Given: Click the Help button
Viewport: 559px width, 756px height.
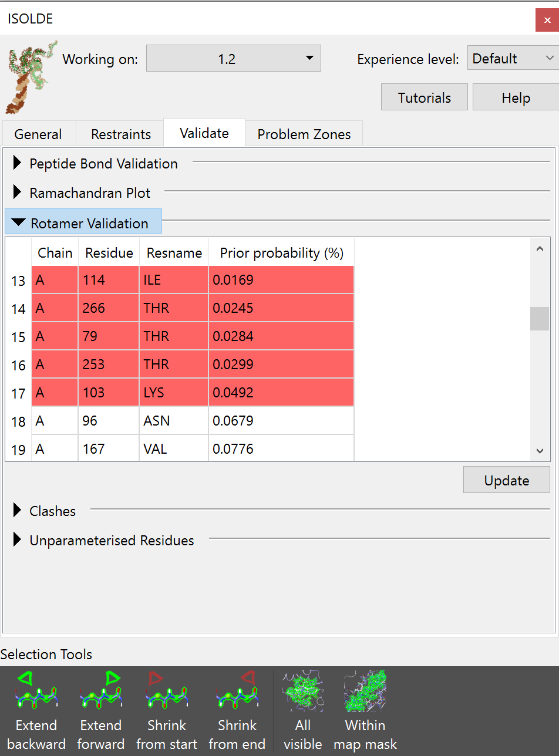Looking at the screenshot, I should (516, 97).
